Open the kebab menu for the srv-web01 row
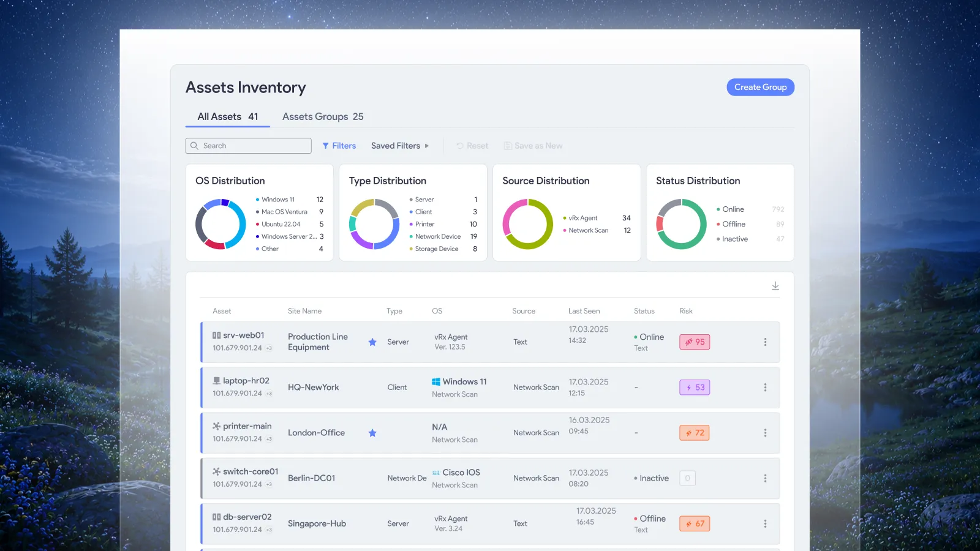Screen dimensions: 980x551 (765, 342)
